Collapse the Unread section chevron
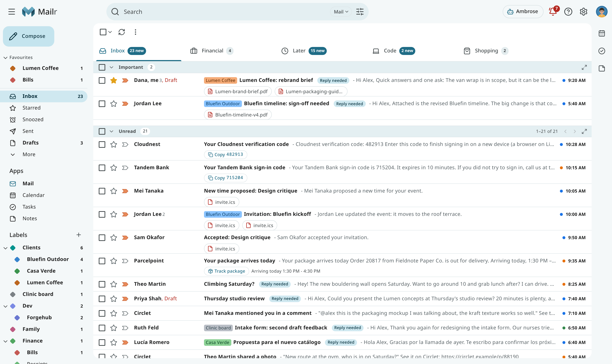Screen dimensions: 612x364 point(111,131)
